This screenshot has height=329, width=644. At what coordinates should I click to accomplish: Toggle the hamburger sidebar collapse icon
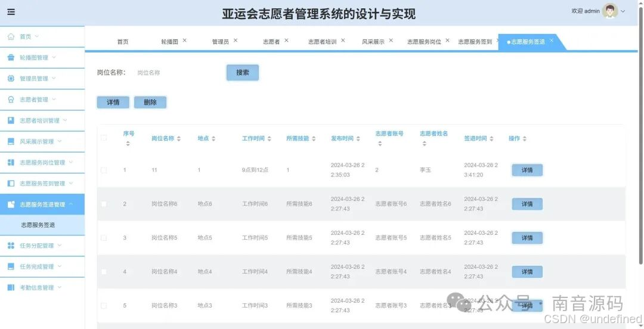[11, 12]
